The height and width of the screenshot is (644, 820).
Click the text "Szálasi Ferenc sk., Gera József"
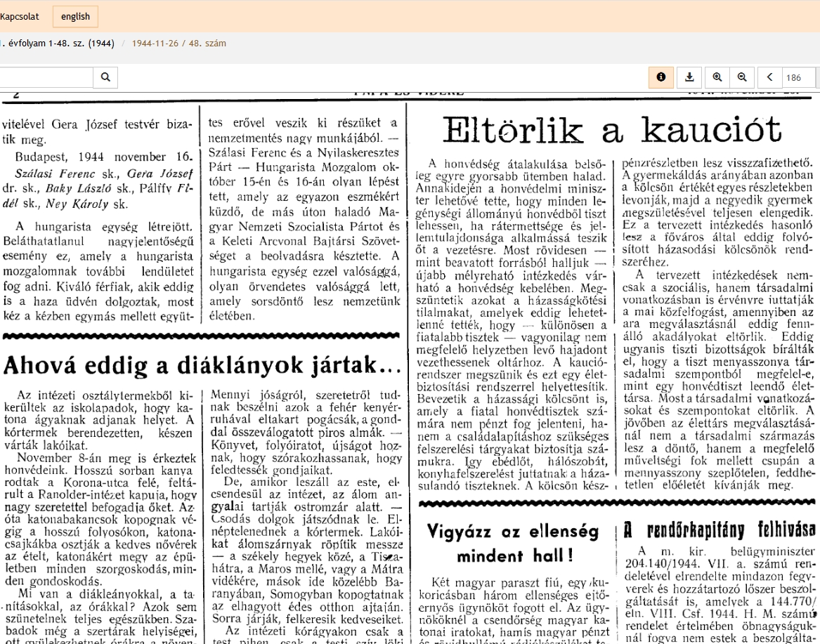pyautogui.click(x=103, y=173)
